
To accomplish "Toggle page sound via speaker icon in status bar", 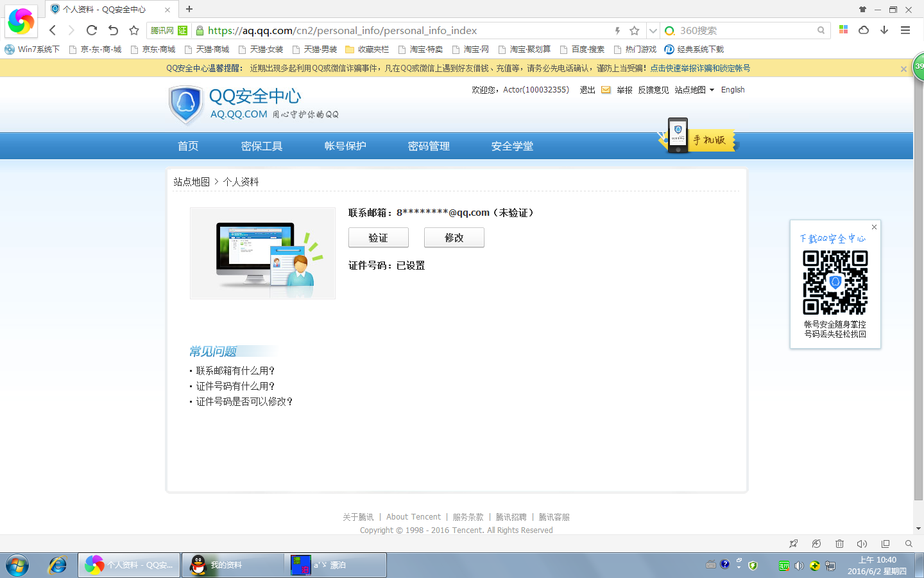I will (862, 544).
